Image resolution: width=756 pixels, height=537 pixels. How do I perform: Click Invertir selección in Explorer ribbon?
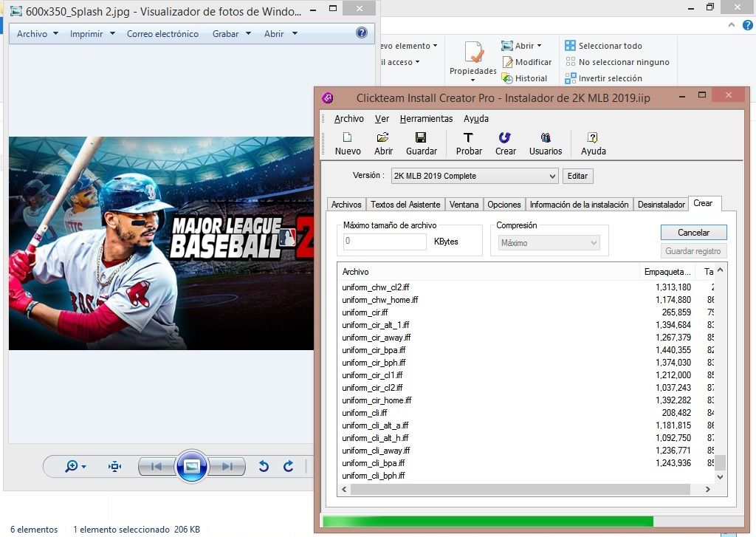[x=603, y=78]
